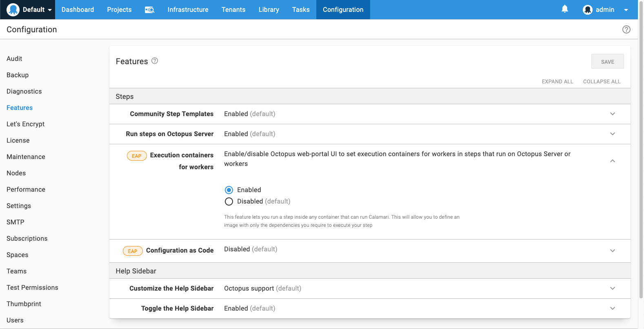Open page help icon at top right
This screenshot has width=644, height=329.
pyautogui.click(x=626, y=29)
